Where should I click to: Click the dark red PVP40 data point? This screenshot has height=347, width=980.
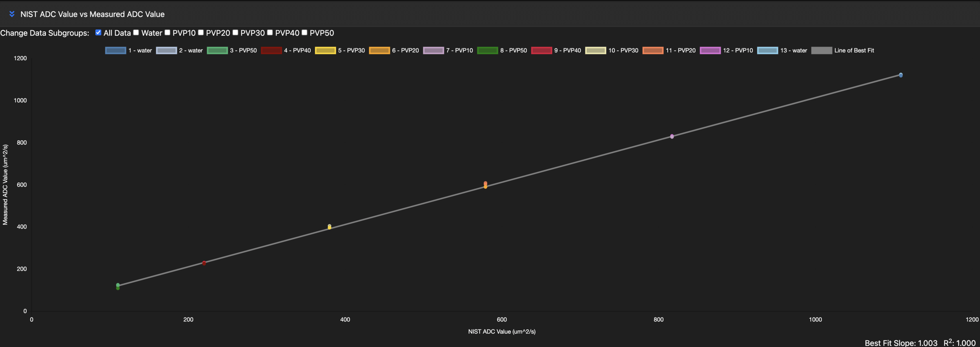pyautogui.click(x=204, y=263)
